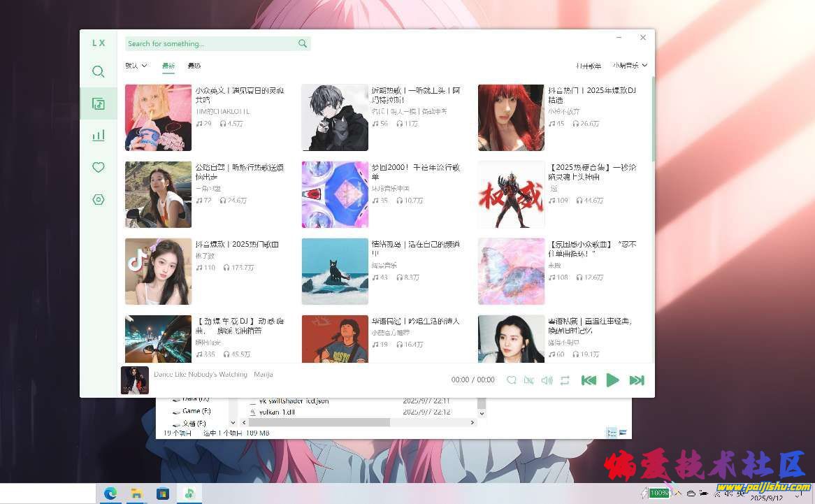Open song comments icon in player bar
815x504 pixels.
pyautogui.click(x=512, y=380)
